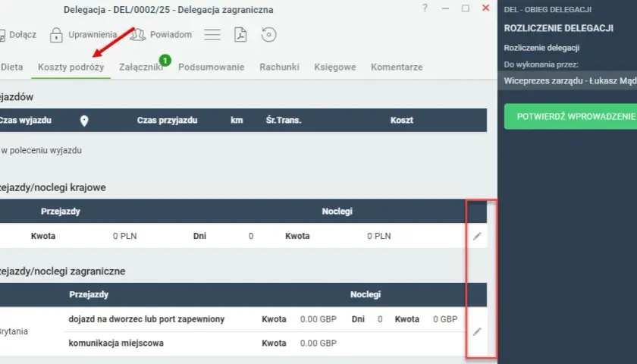Click dojazd na dworzec lub port zapewniony
Viewport: 637px width, 364px height.
[146, 319]
